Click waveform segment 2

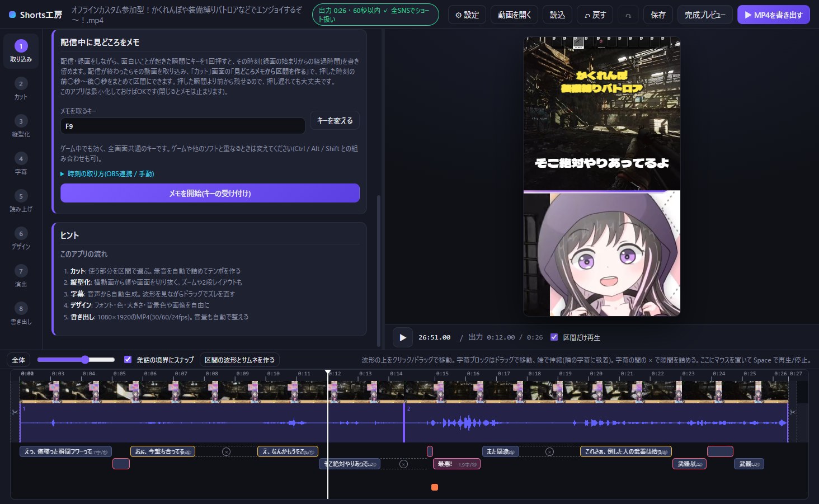pos(596,423)
